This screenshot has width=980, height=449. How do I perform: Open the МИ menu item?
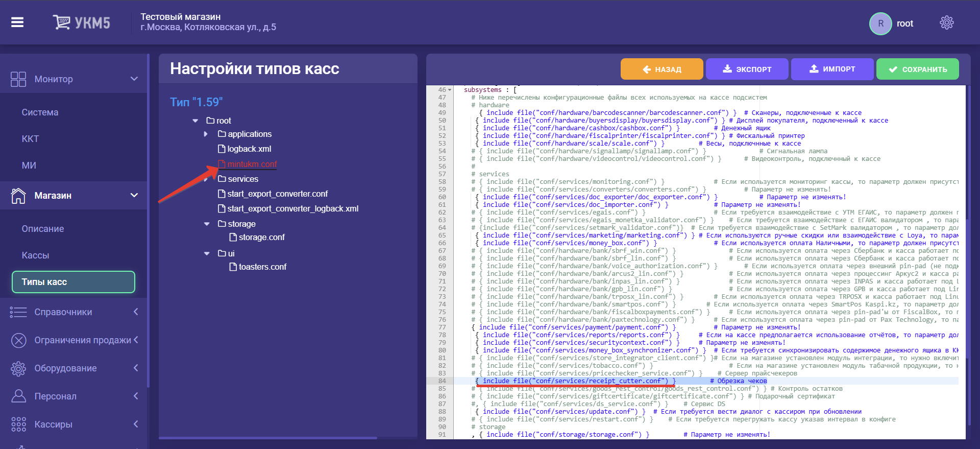[x=29, y=166]
